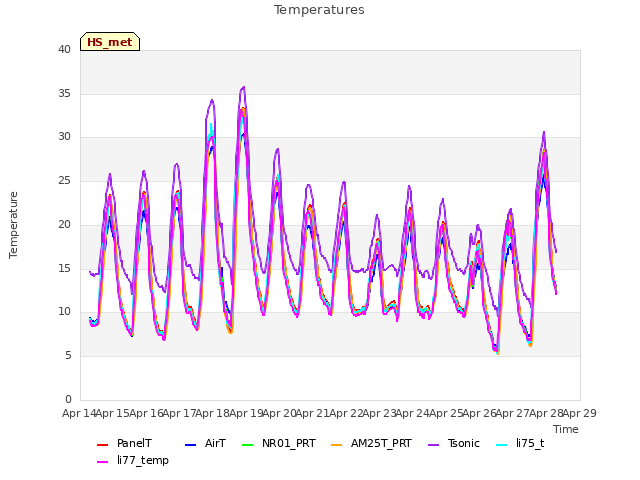Click the HS_met label badge
640x480 pixels.
[x=110, y=42]
